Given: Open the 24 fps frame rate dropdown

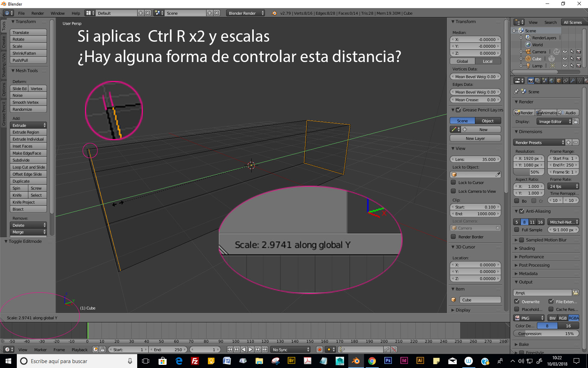Looking at the screenshot, I should click(563, 186).
